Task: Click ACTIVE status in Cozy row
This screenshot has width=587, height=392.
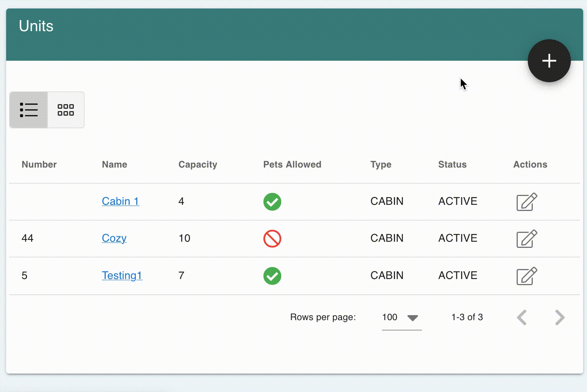Action: point(458,238)
